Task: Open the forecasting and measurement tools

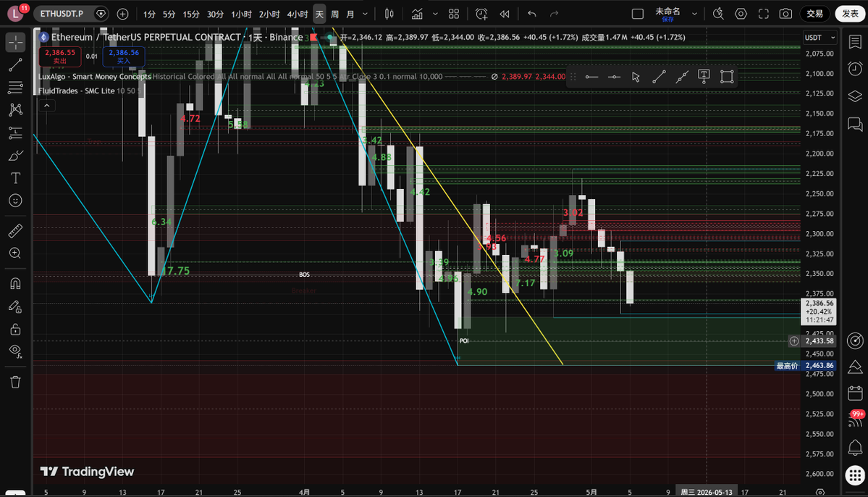Action: pos(15,133)
